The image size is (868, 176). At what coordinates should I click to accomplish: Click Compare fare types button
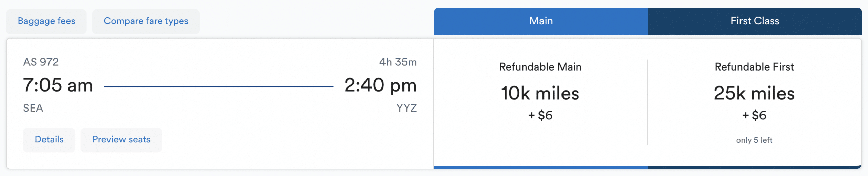coord(146,21)
